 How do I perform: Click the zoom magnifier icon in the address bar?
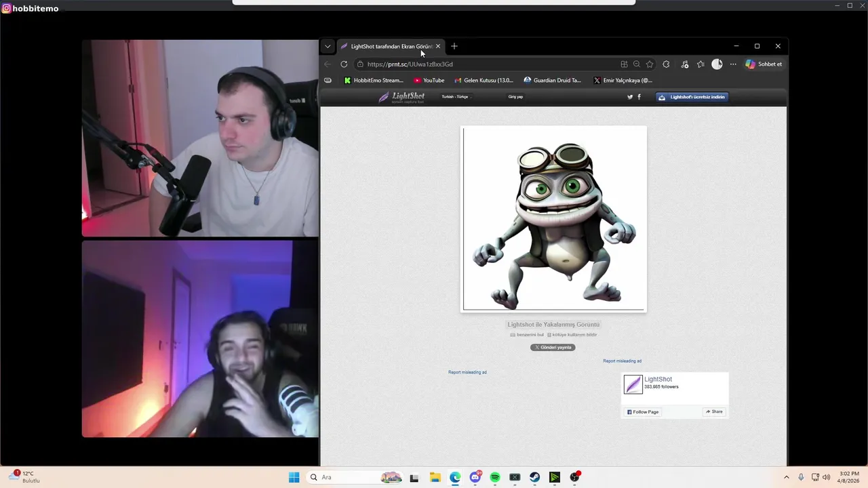(x=637, y=64)
